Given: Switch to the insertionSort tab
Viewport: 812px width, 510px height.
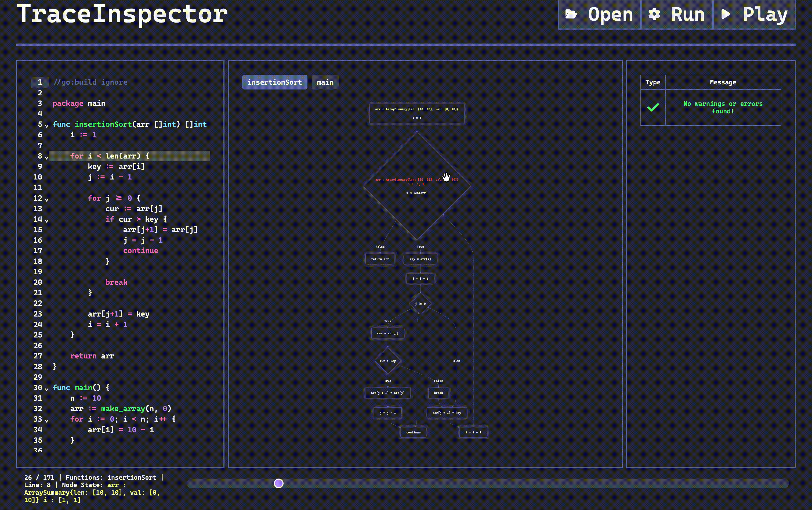Looking at the screenshot, I should 274,82.
